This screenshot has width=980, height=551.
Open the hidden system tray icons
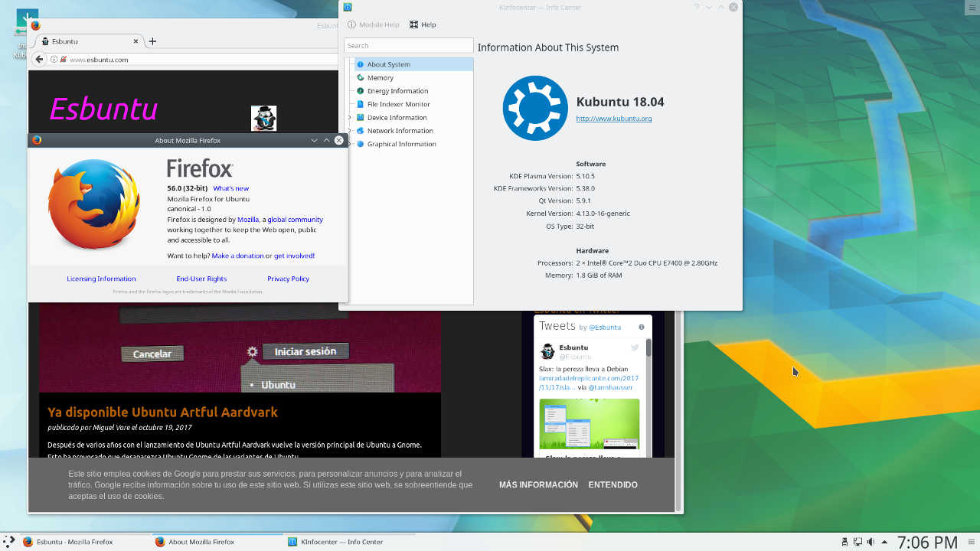point(884,542)
